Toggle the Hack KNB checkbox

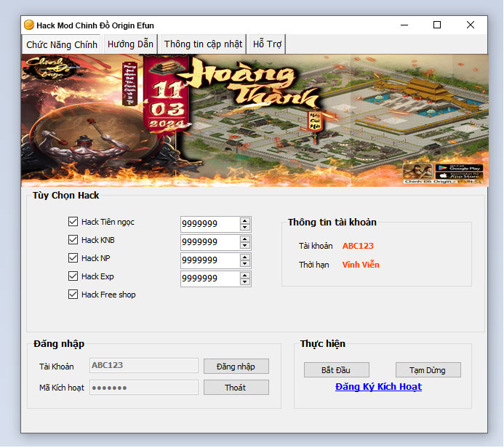tap(73, 240)
